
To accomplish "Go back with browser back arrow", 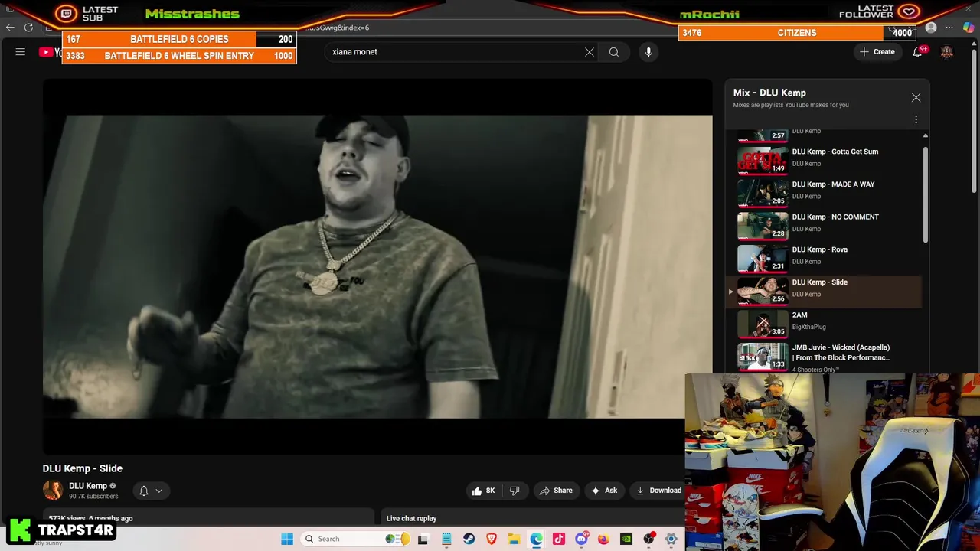I will pyautogui.click(x=10, y=28).
